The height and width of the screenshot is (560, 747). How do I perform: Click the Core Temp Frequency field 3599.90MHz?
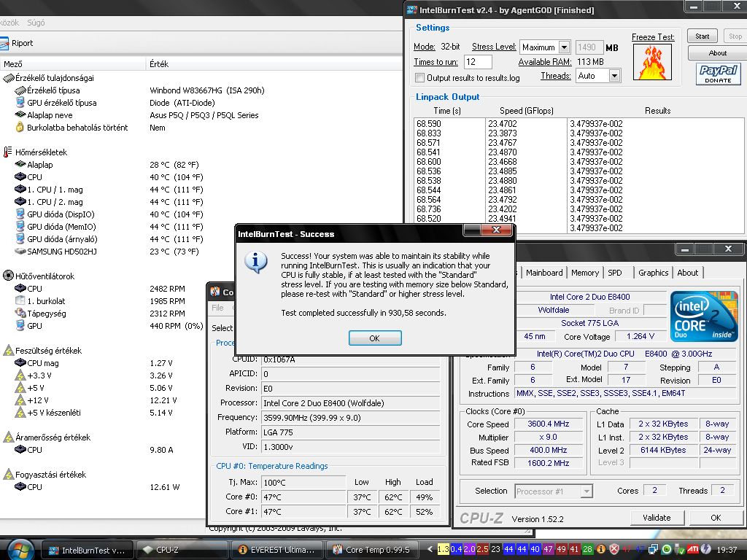click(x=350, y=418)
